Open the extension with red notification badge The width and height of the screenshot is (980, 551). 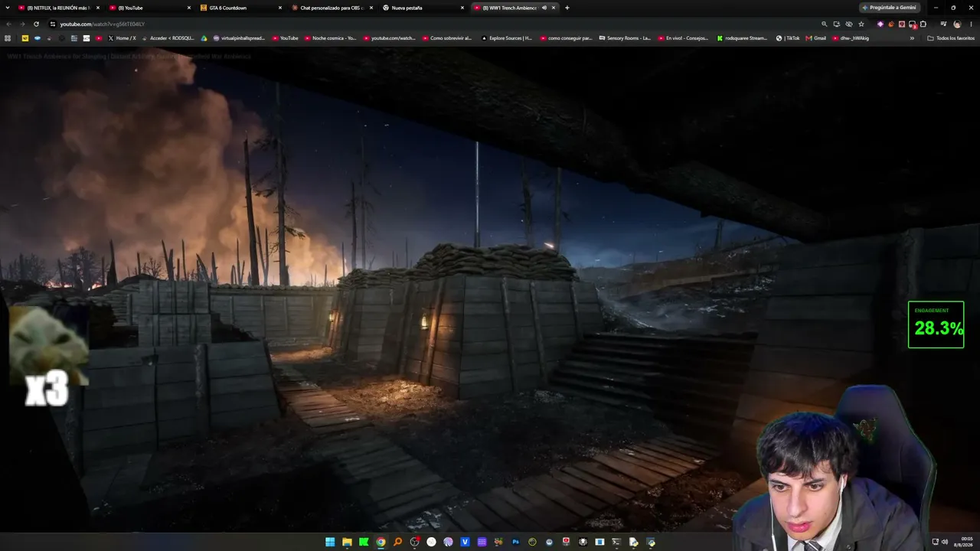(913, 24)
